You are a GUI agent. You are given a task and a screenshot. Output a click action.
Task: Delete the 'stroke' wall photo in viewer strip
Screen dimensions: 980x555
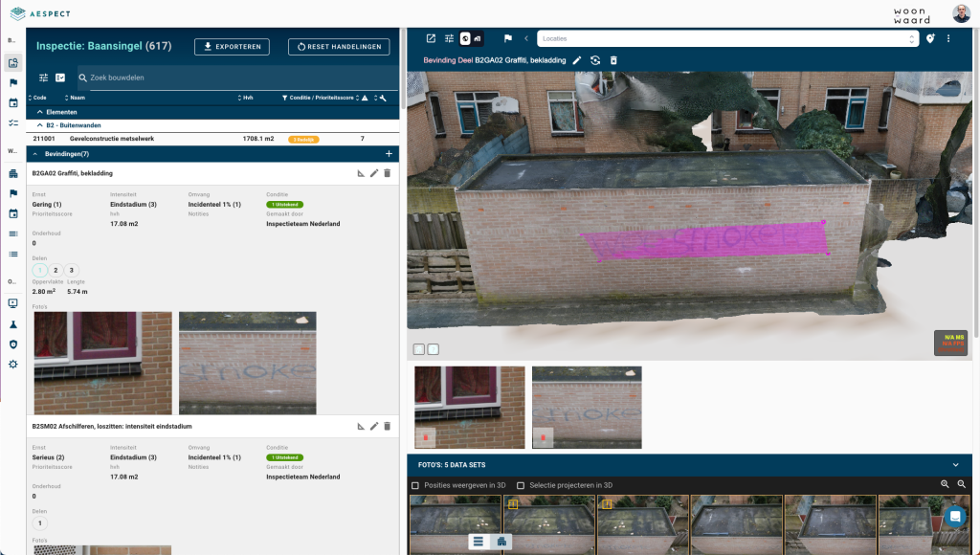(543, 437)
